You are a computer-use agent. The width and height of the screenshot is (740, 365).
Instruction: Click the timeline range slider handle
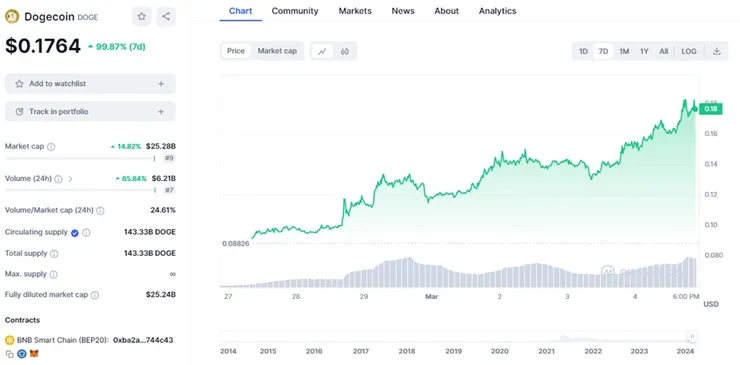[692, 337]
